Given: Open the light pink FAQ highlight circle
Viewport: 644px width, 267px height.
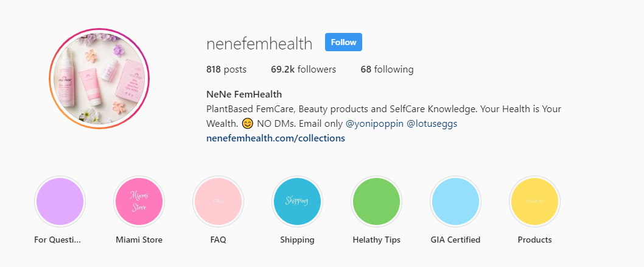Looking at the screenshot, I should (x=218, y=201).
